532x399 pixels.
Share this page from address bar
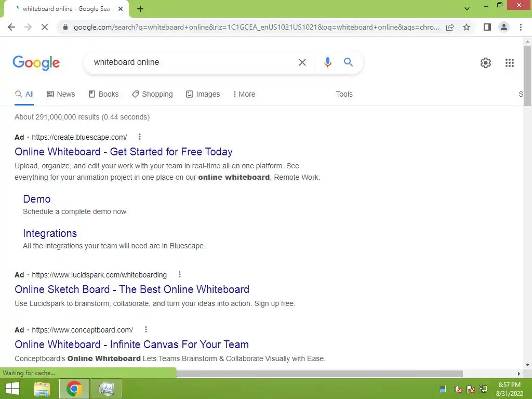[x=450, y=27]
